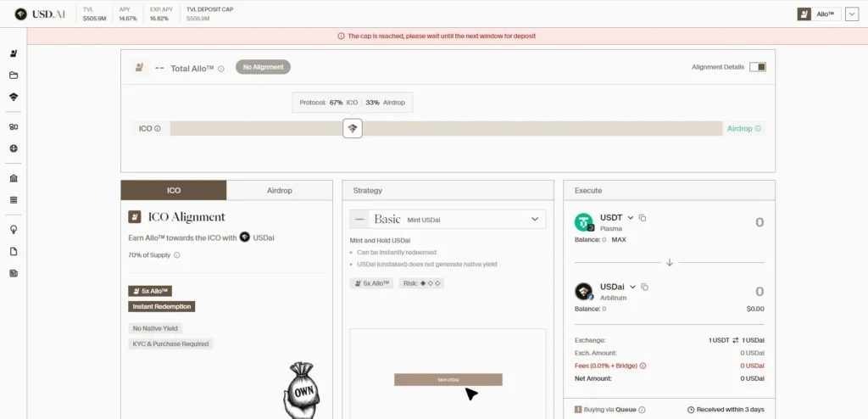Open the USDai token selector chevron

632,287
